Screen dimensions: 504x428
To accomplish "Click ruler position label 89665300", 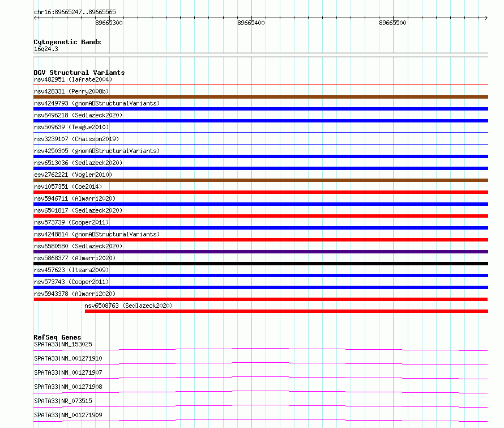I will (x=109, y=23).
